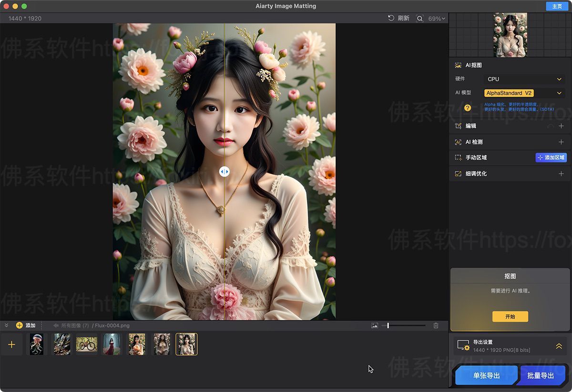Open the 69% zoom level dropdown

[437, 19]
